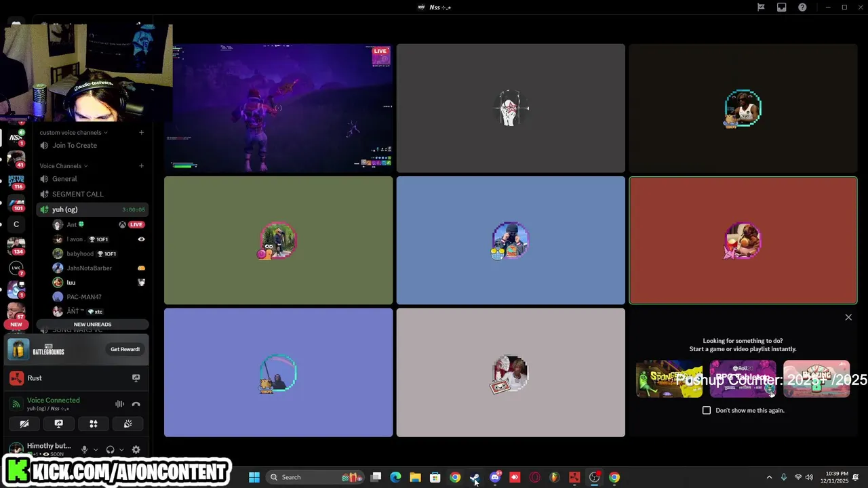Open the Himothy user profile panel

41,449
